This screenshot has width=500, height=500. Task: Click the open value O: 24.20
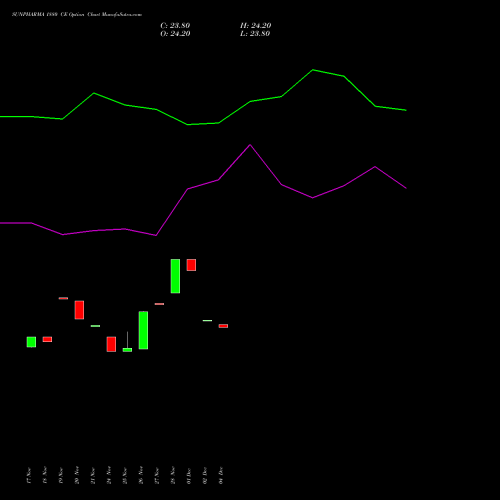[x=175, y=34]
